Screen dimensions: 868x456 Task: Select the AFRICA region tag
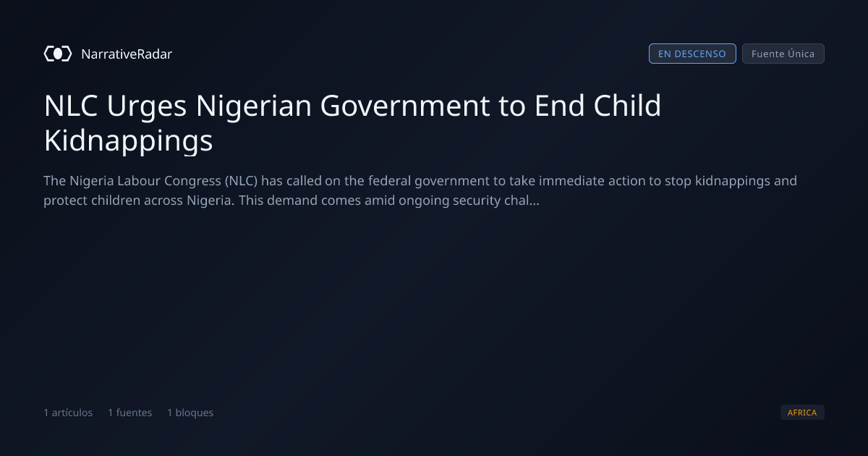pyautogui.click(x=802, y=413)
